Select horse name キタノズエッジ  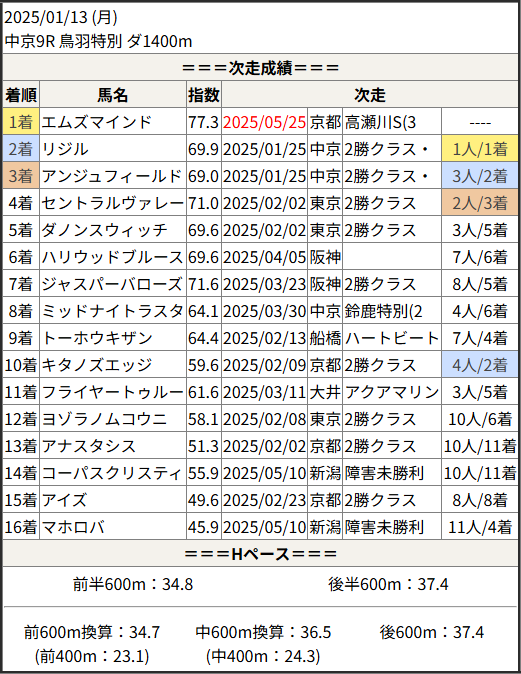pos(97,365)
